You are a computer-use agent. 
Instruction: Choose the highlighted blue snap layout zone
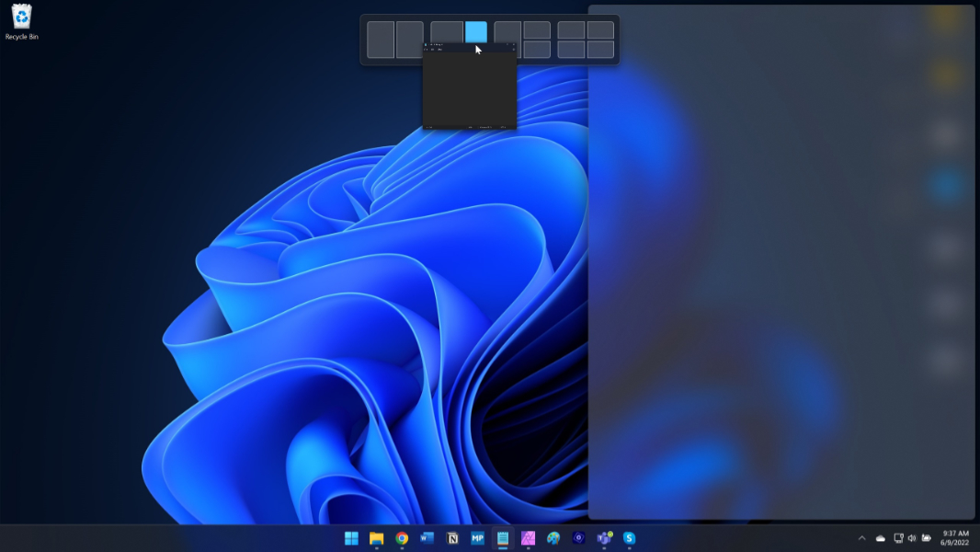click(x=475, y=32)
